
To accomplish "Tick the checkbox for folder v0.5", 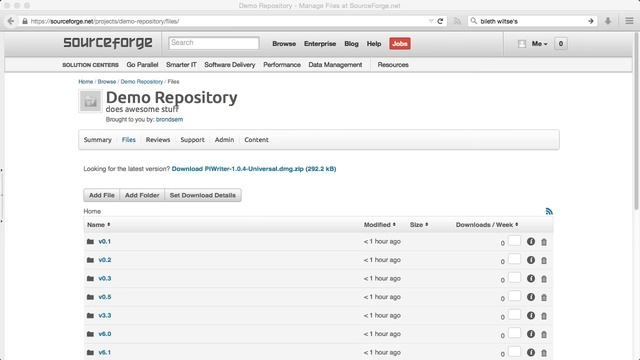I will (x=515, y=296).
